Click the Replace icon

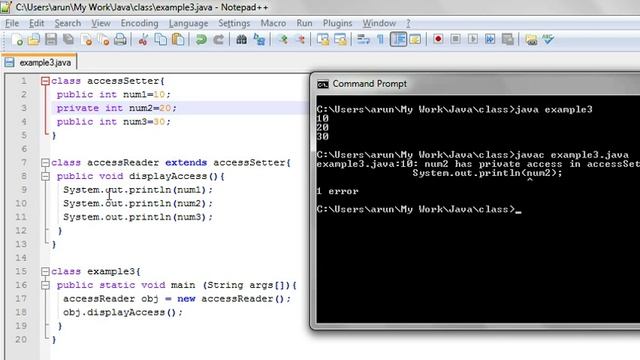tap(259, 40)
